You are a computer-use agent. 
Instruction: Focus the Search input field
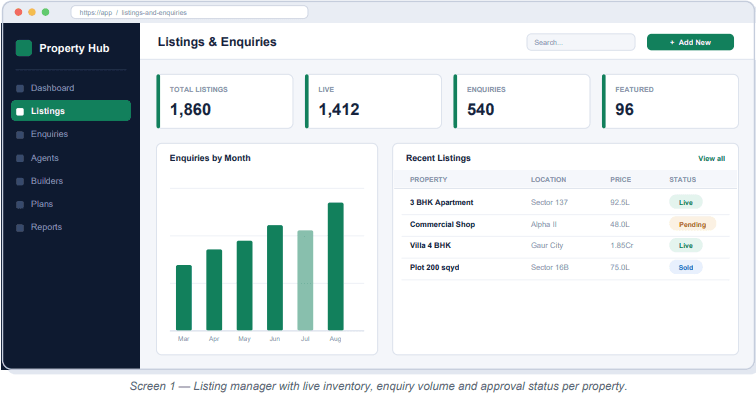click(x=580, y=42)
